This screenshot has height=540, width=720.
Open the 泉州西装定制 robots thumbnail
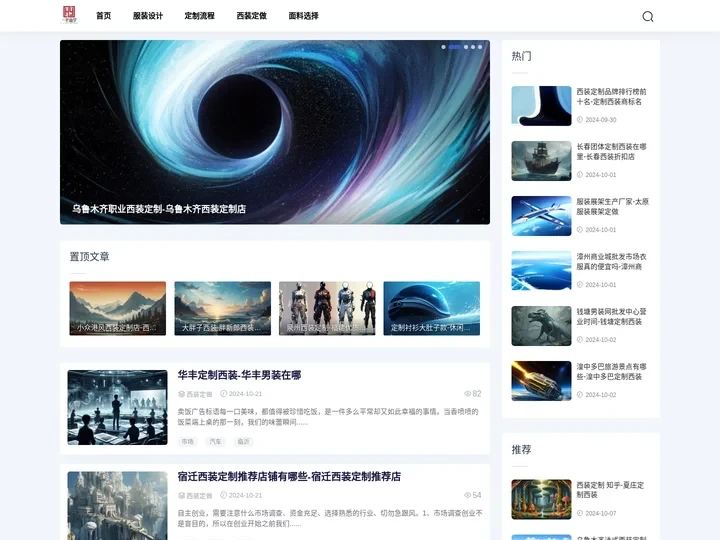tap(327, 308)
